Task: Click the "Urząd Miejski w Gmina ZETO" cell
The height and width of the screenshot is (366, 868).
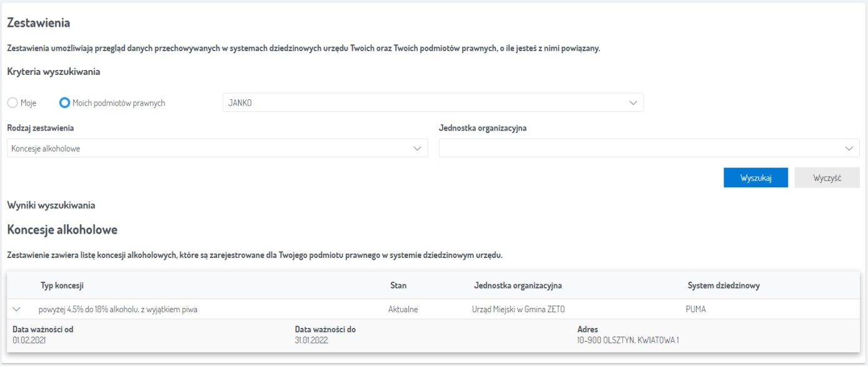Action: pyautogui.click(x=513, y=309)
